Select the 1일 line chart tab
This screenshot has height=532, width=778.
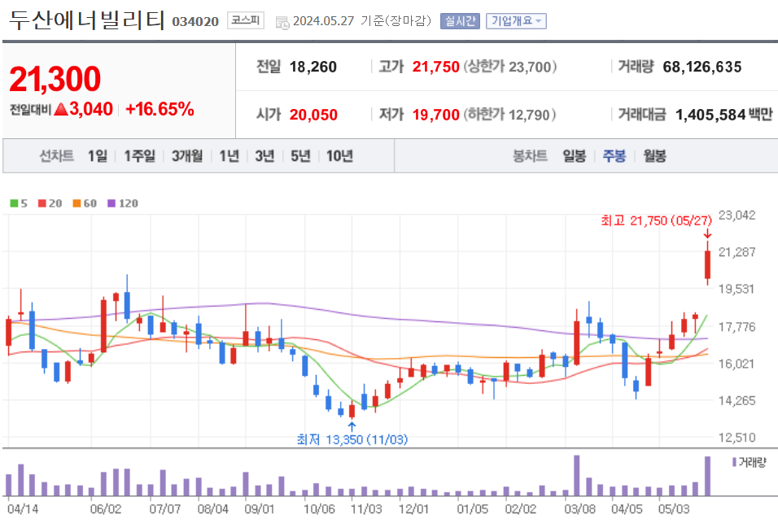(98, 156)
